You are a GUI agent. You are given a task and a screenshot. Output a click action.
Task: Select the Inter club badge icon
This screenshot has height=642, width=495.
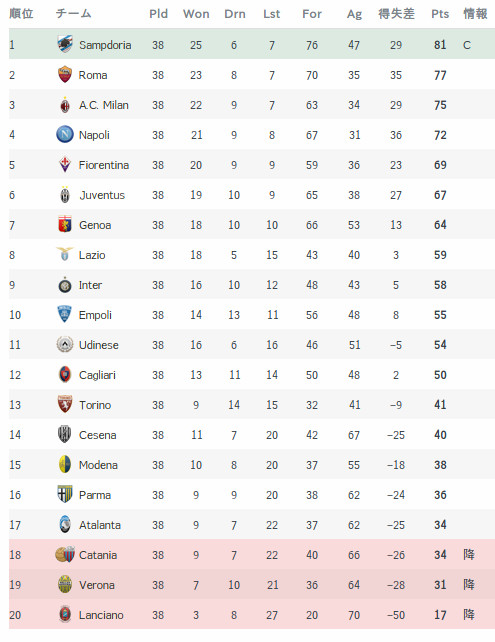coord(65,285)
